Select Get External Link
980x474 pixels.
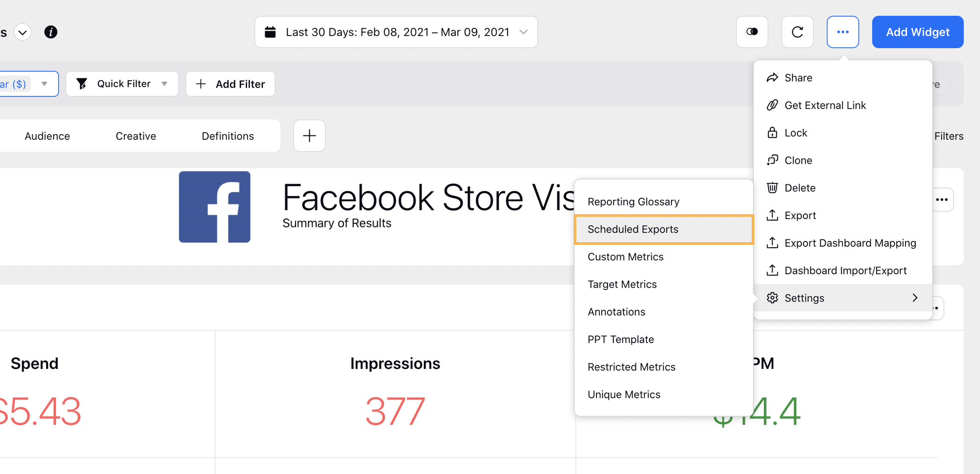coord(843,105)
